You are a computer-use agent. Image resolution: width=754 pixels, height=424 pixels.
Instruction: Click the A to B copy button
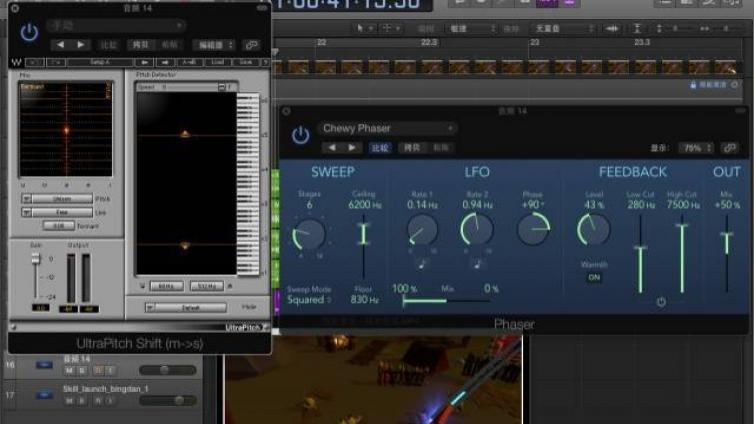190,62
